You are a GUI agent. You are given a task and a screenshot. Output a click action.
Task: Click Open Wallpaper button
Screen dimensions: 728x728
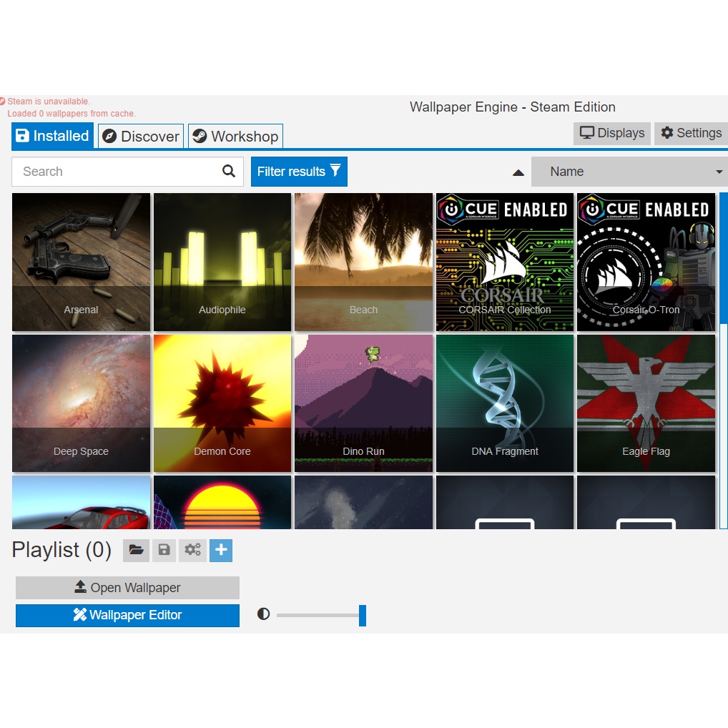(x=128, y=588)
